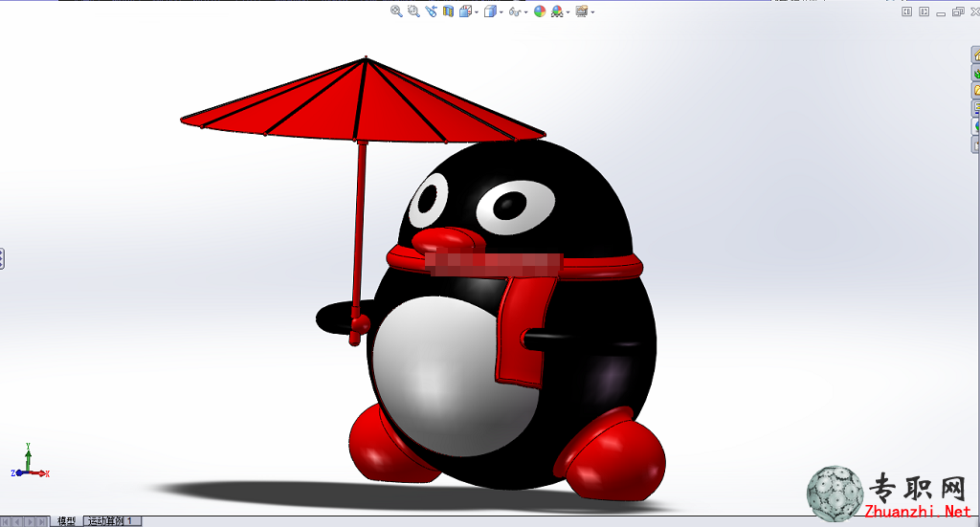980x527 pixels.
Task: Restore down the document window
Action: click(958, 11)
